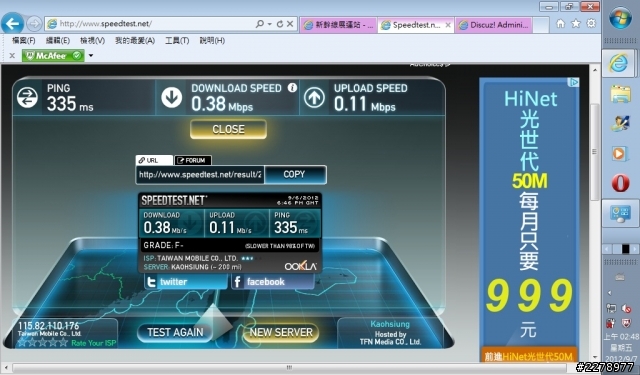640x375 pixels.
Task: Open the Edit (E) menu
Action: click(x=58, y=40)
